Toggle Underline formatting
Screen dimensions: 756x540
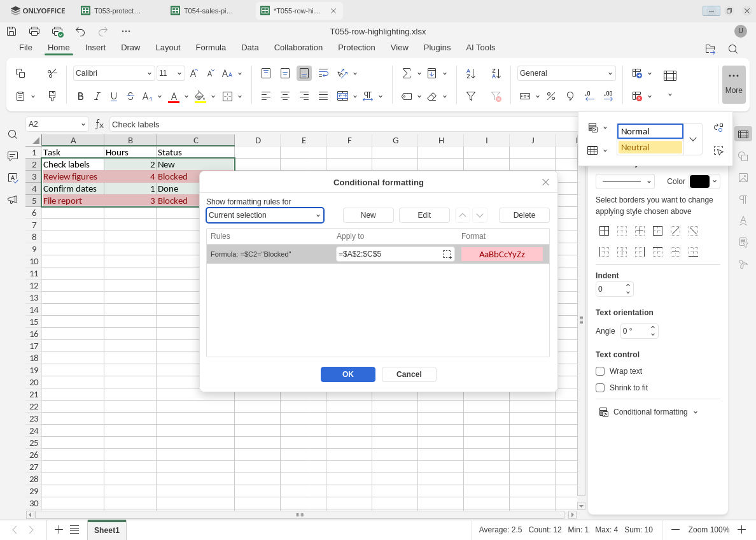114,96
